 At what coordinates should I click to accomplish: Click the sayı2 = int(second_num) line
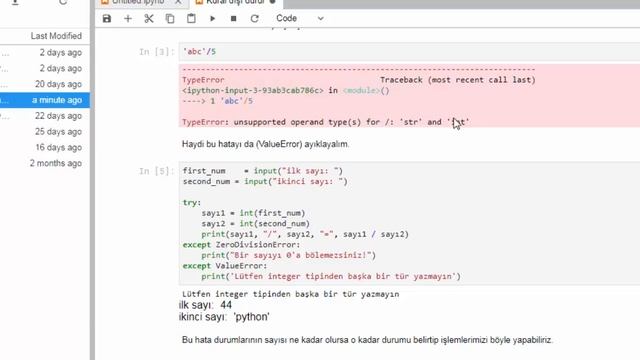pos(256,224)
